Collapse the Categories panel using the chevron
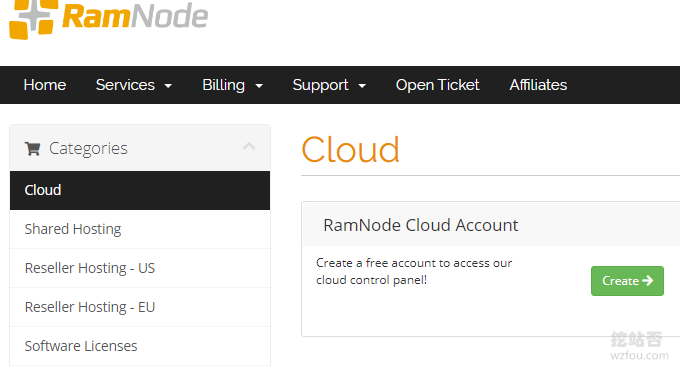 click(249, 146)
